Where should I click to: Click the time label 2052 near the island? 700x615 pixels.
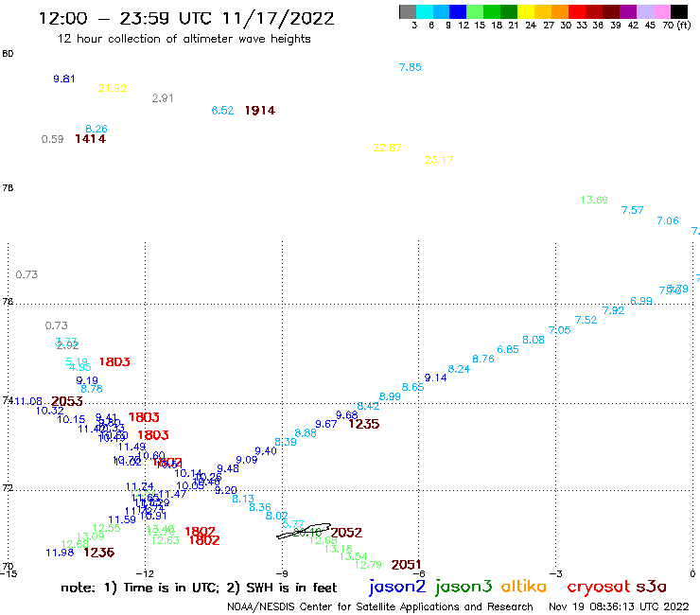pos(346,533)
